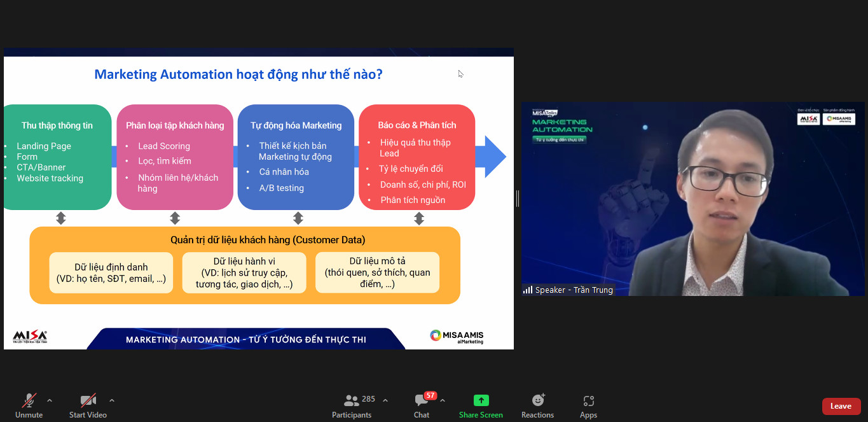Open the Apps panel
Screen dimensions: 868x422
tap(588, 406)
